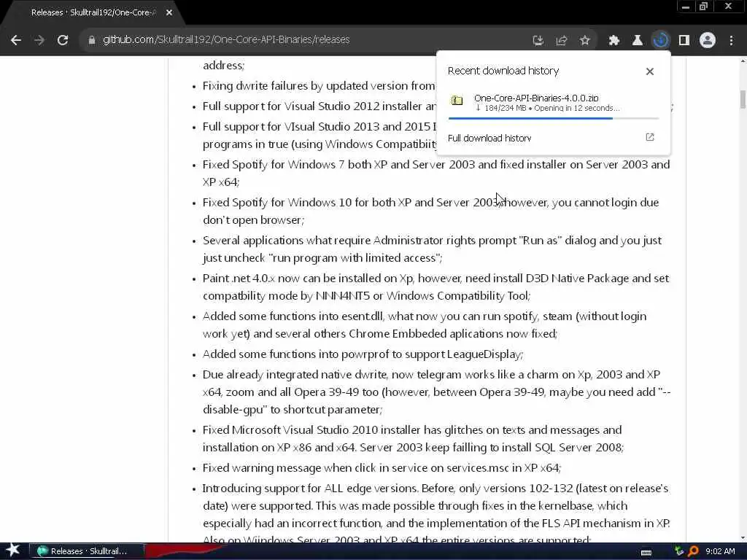The height and width of the screenshot is (560, 747).
Task: Click the download progress bar
Action: tap(553, 118)
